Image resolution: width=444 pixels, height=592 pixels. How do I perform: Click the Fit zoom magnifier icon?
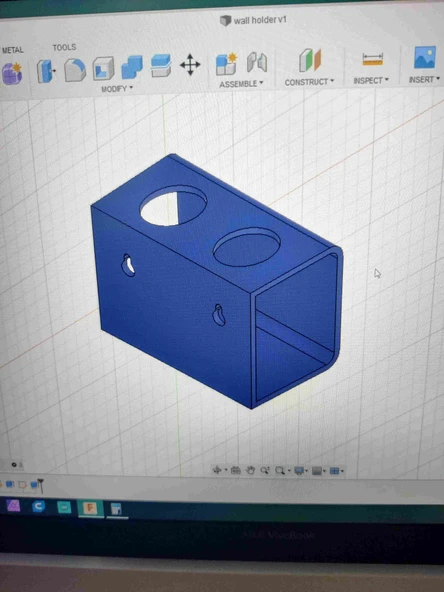pos(280,471)
